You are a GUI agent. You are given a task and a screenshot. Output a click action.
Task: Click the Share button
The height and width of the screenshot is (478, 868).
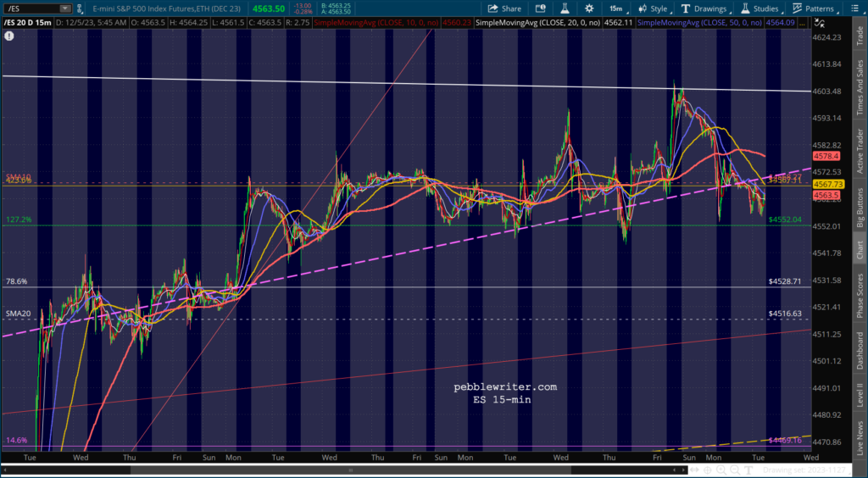coord(504,8)
